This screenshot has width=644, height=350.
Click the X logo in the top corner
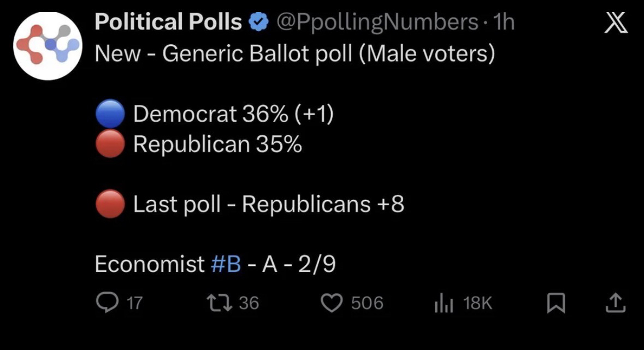[x=616, y=24]
